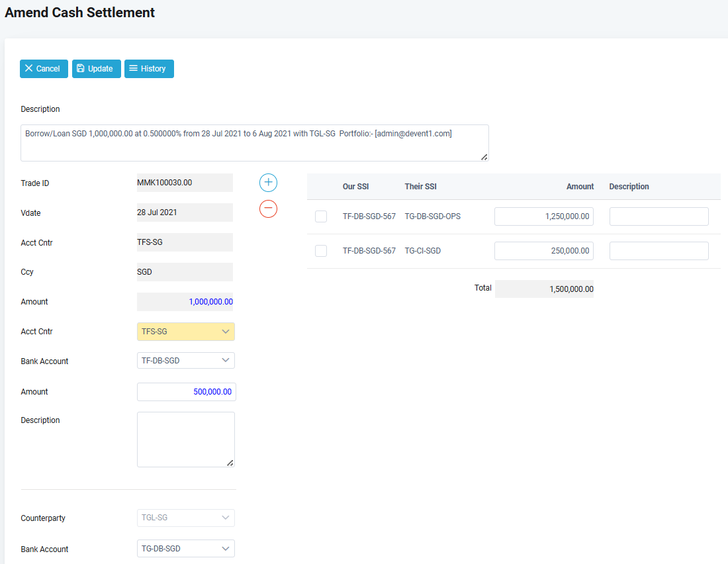Click the resize handle of lower Description box
Image resolution: width=728 pixels, height=564 pixels.
point(230,463)
